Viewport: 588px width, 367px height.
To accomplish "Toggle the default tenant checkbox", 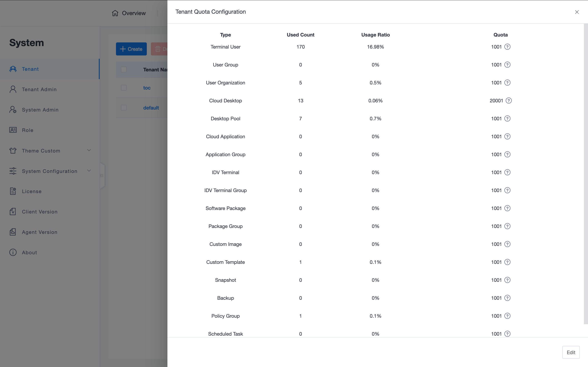I will coord(124,108).
